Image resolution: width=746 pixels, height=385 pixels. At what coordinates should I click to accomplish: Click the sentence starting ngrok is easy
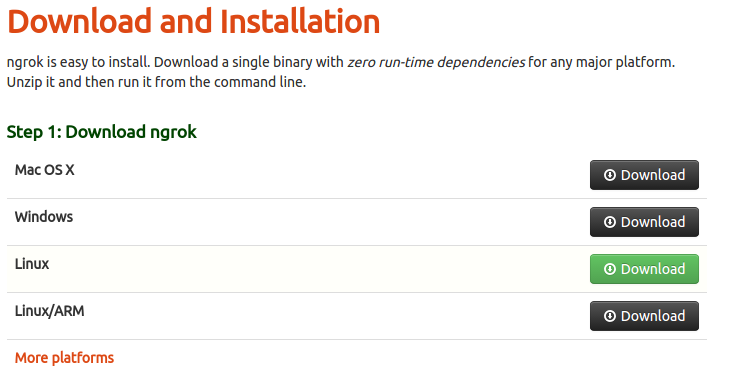(x=341, y=62)
